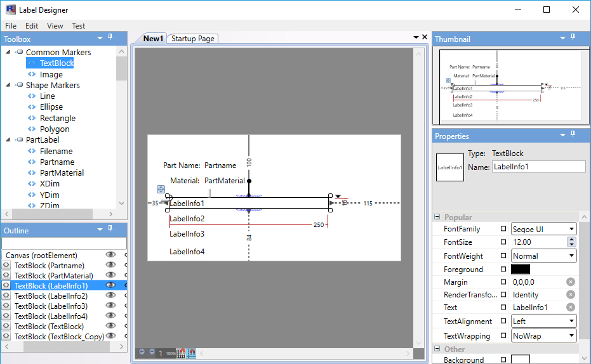Image resolution: width=591 pixels, height=364 pixels.
Task: Switch to the Startup Page tab
Action: tap(192, 39)
